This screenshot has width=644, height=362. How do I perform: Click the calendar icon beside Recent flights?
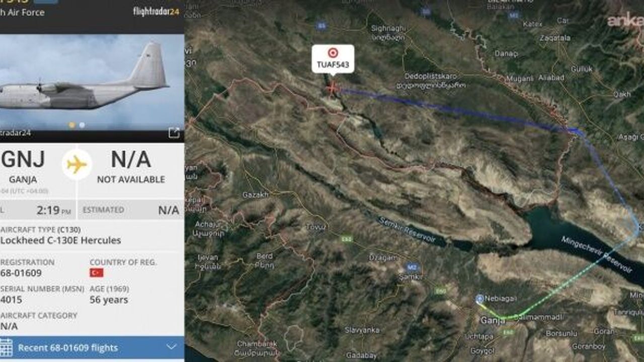tap(6, 347)
